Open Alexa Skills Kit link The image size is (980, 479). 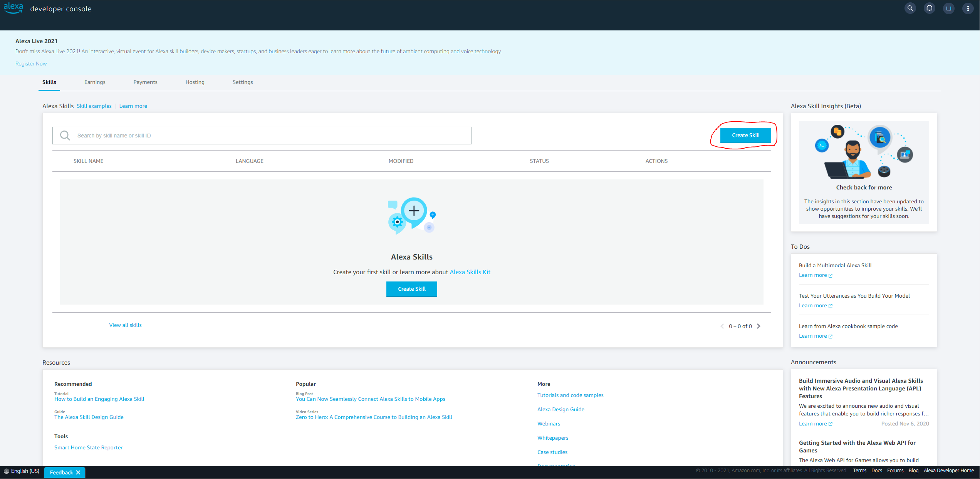tap(470, 272)
